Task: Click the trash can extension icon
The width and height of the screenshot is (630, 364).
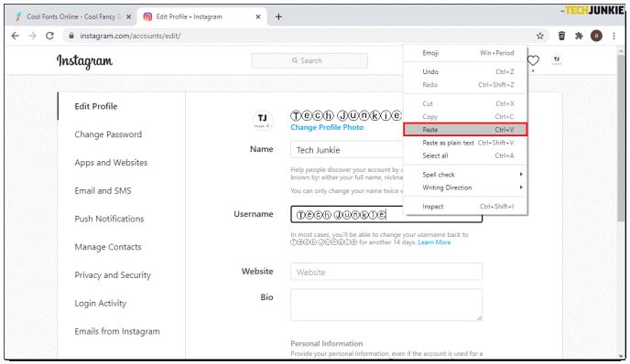Action: pyautogui.click(x=561, y=36)
